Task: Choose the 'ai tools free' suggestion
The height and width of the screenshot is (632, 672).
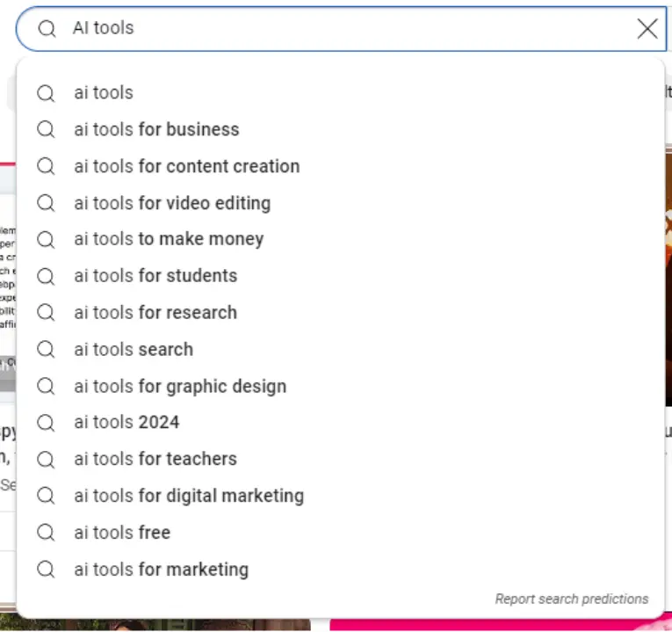Action: [x=122, y=533]
